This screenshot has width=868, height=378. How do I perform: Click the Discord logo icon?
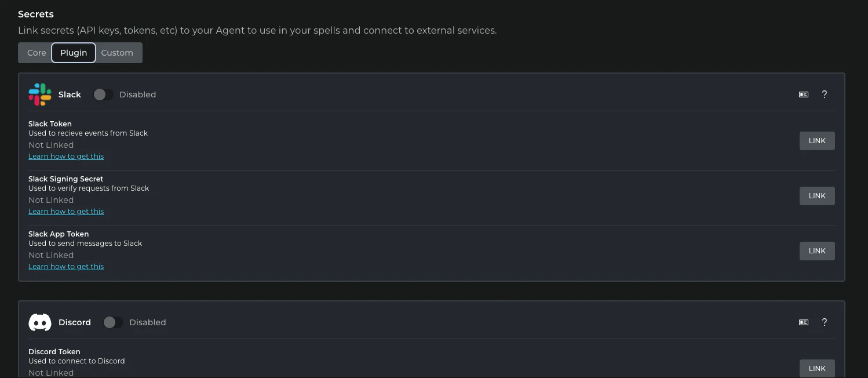[39, 322]
